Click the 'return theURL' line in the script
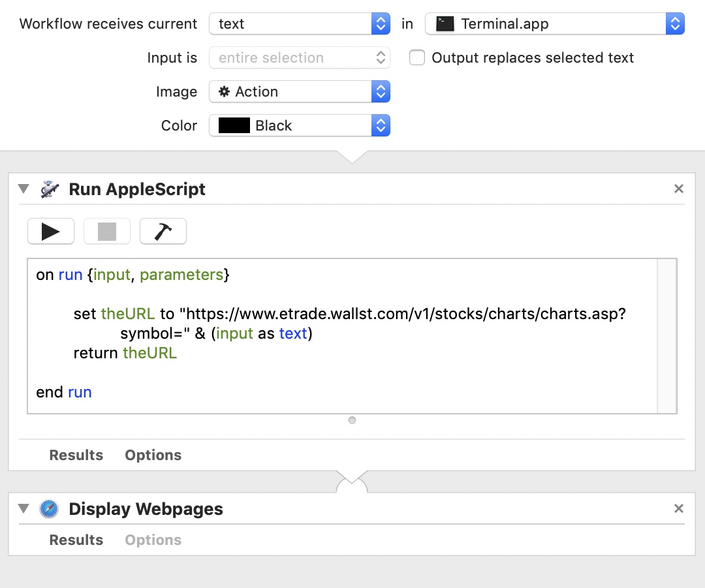Screen dimensions: 705x588 (125, 353)
